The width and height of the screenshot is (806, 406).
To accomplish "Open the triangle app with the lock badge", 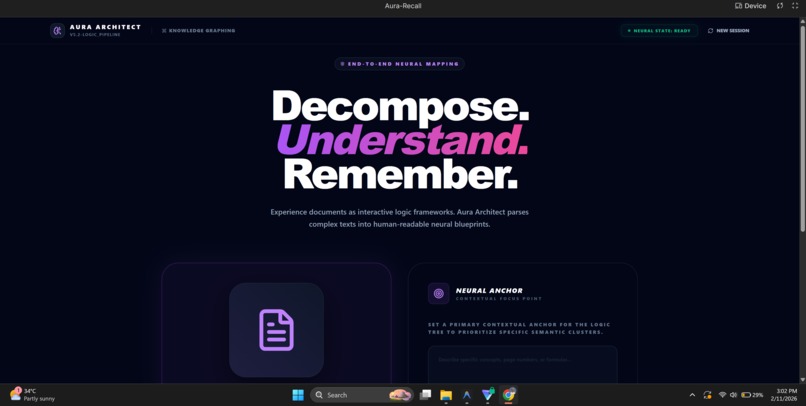I will click(488, 394).
